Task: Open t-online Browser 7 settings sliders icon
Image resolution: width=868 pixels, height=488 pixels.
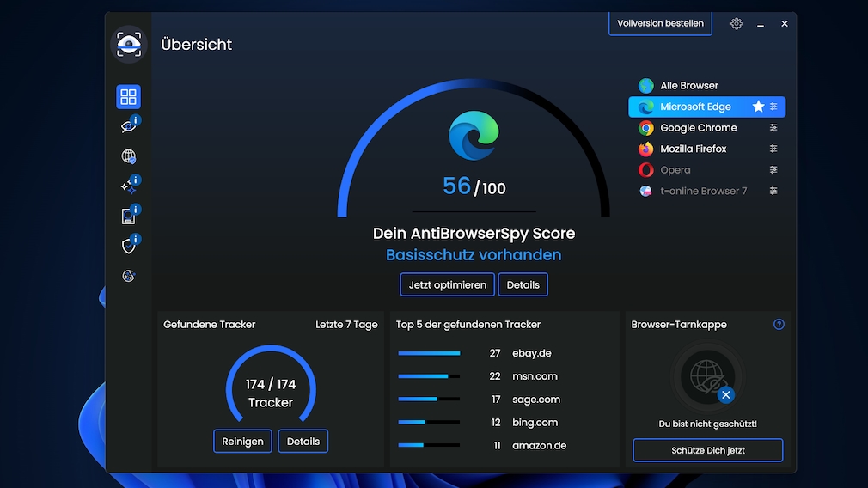Action: 773,191
